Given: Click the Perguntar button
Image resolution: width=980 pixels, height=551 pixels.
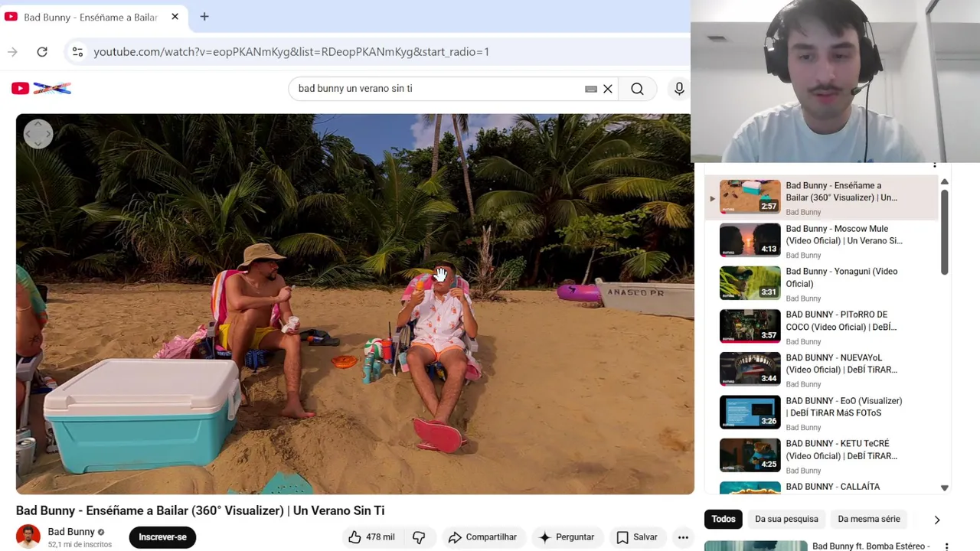Looking at the screenshot, I should pos(567,537).
